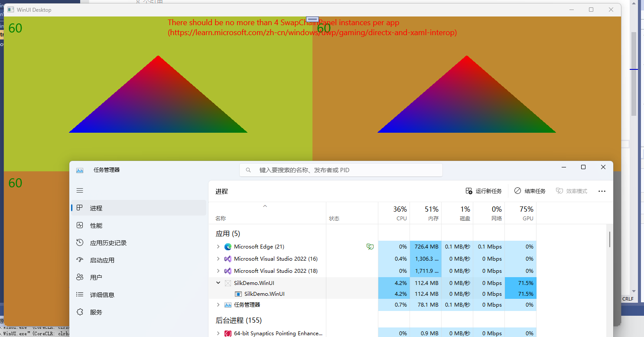Open the 用户 (Users) page

[139, 278]
